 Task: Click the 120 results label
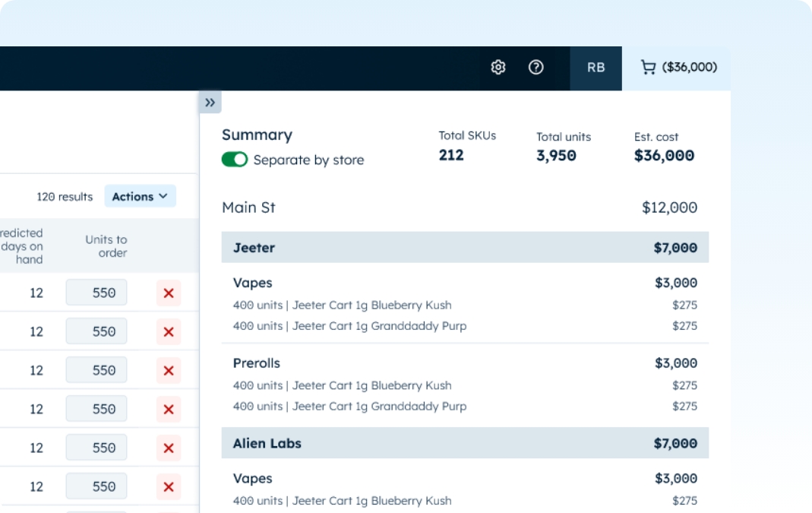(x=65, y=197)
